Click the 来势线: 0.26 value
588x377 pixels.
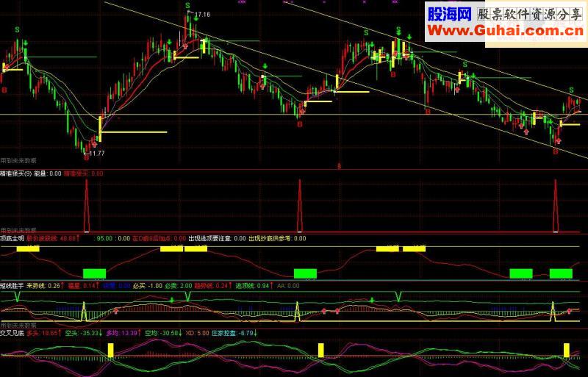(46, 285)
